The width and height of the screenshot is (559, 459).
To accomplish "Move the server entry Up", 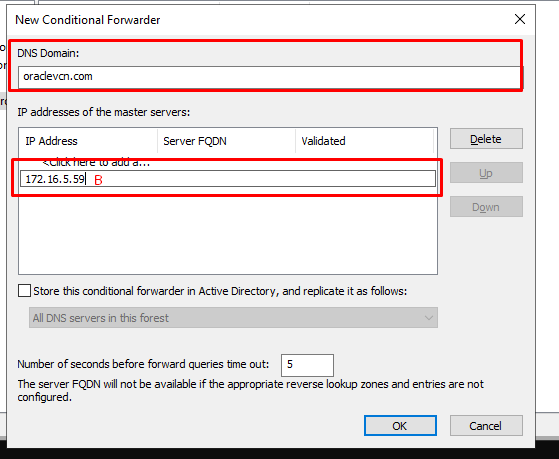I will 486,173.
